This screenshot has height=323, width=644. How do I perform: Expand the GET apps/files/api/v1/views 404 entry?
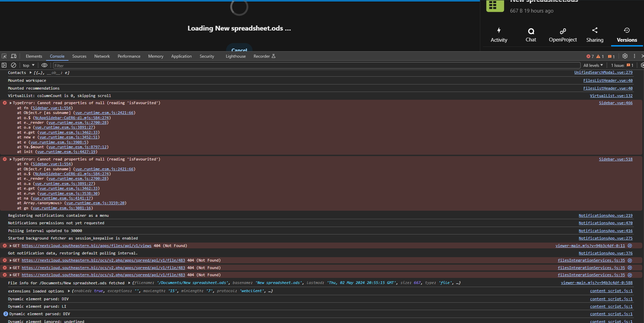[x=11, y=246]
